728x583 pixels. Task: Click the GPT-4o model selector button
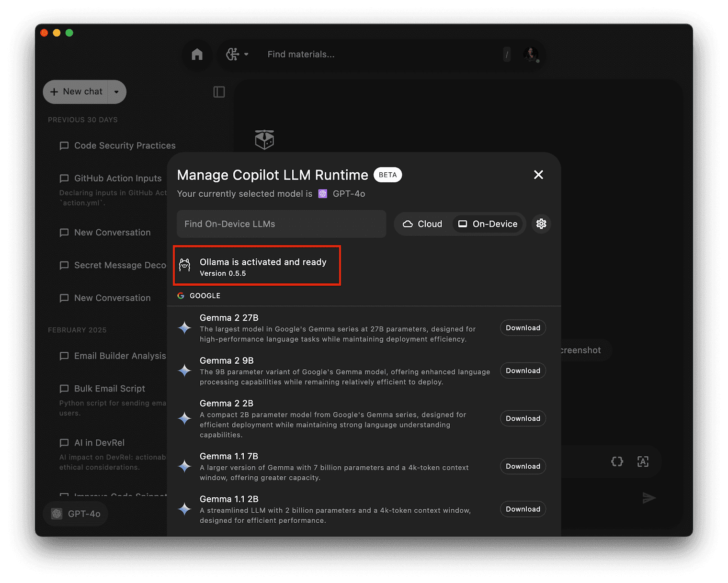point(76,514)
